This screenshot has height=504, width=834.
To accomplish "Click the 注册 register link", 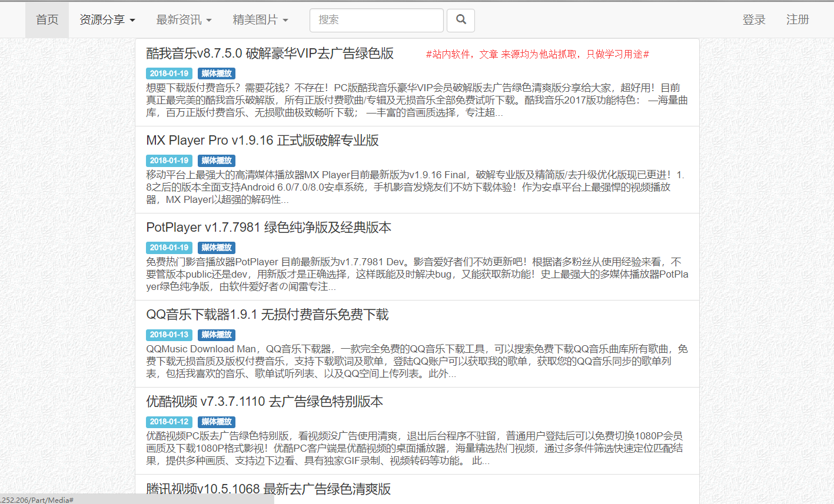I will 798,20.
